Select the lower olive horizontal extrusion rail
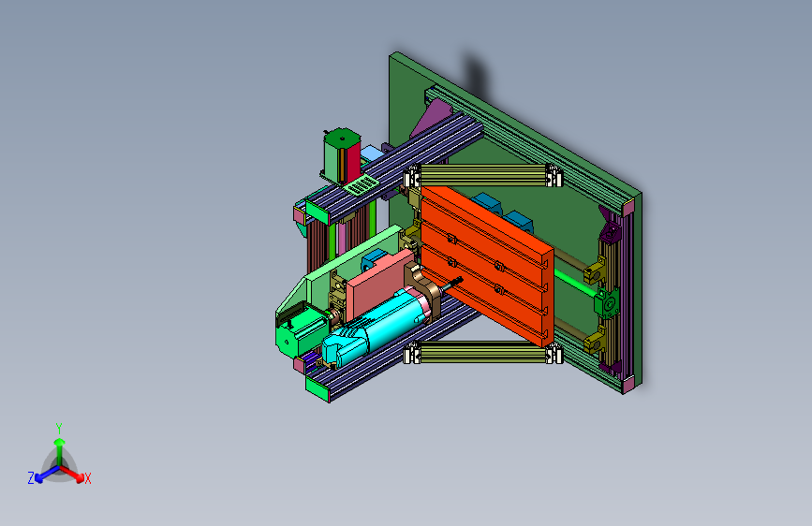The height and width of the screenshot is (526, 812). 482,352
